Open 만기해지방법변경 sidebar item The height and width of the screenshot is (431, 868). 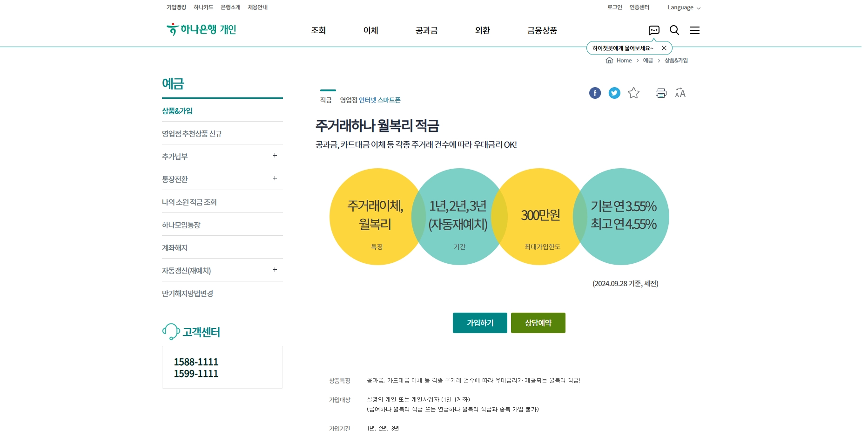[x=188, y=294]
